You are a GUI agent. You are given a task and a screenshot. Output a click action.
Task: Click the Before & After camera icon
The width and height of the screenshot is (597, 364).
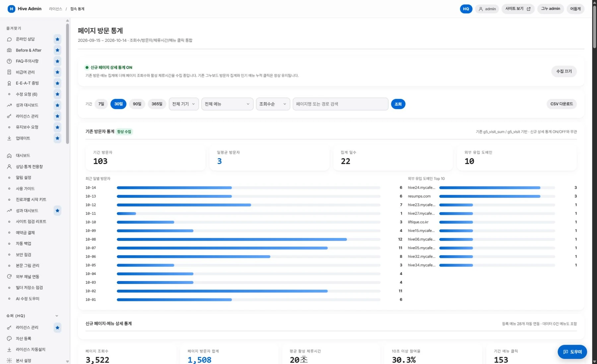click(x=9, y=50)
